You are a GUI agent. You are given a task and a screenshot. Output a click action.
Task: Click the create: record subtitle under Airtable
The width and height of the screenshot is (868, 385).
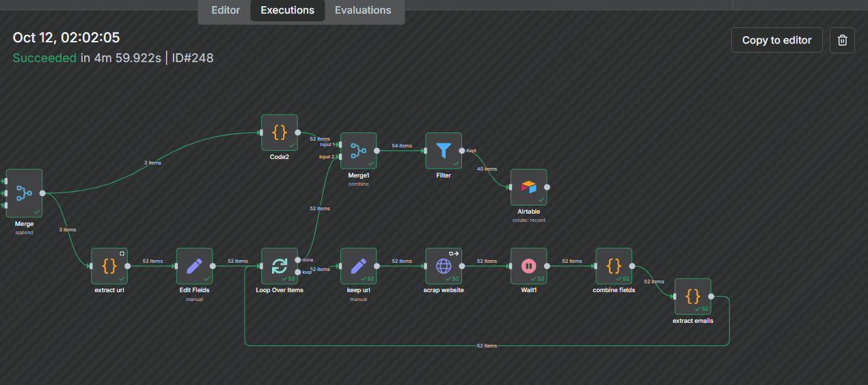point(529,220)
